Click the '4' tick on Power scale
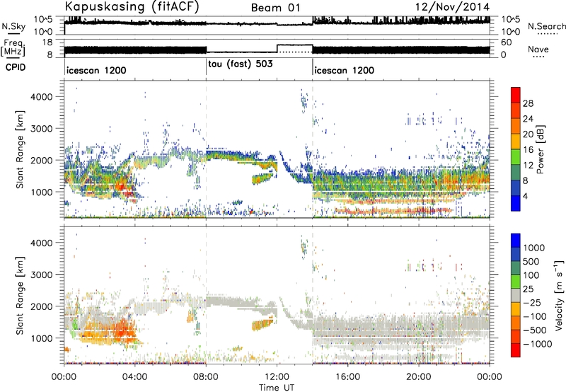This screenshot has height=392, width=566. (526, 196)
